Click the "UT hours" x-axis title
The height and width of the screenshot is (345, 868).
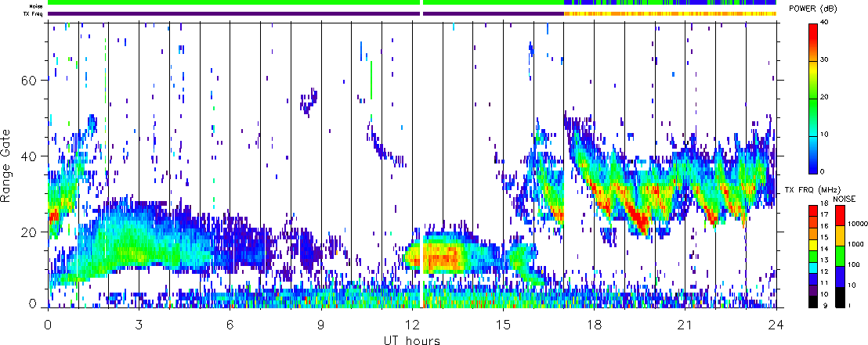point(412,340)
